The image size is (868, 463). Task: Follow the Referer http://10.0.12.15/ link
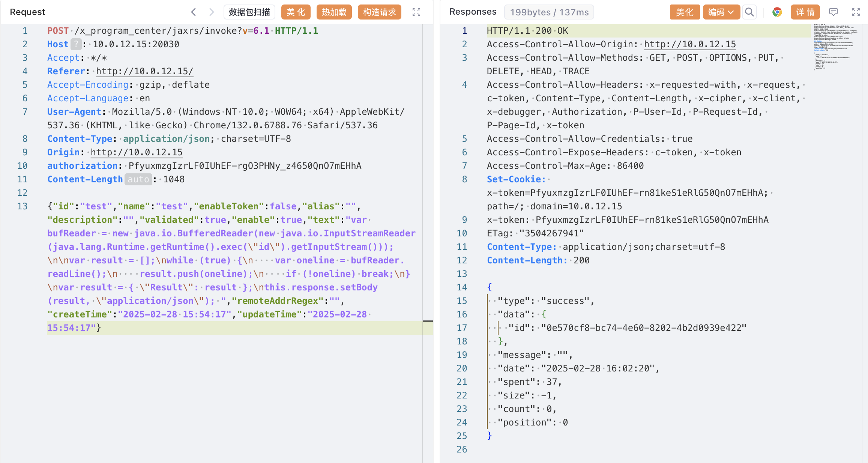coord(144,71)
